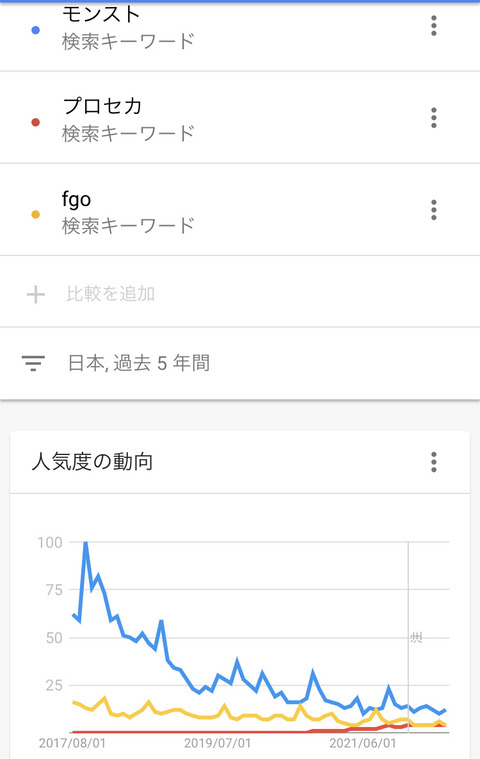Click the red dot for プロセカ

35,122
